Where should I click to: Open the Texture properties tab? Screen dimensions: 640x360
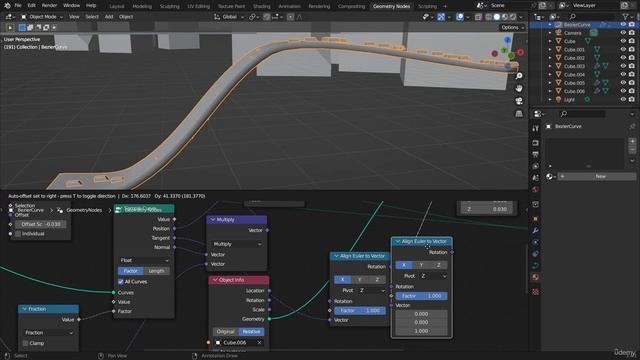535,292
